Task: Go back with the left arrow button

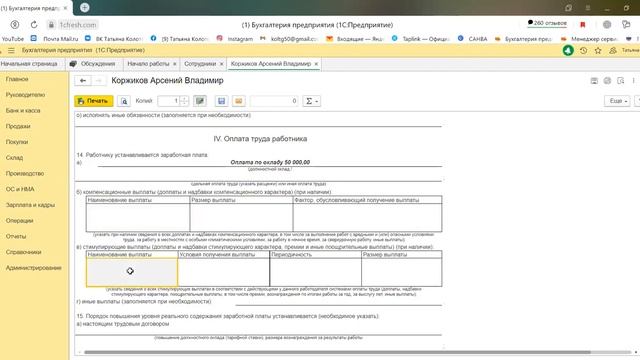Action: pyautogui.click(x=83, y=81)
